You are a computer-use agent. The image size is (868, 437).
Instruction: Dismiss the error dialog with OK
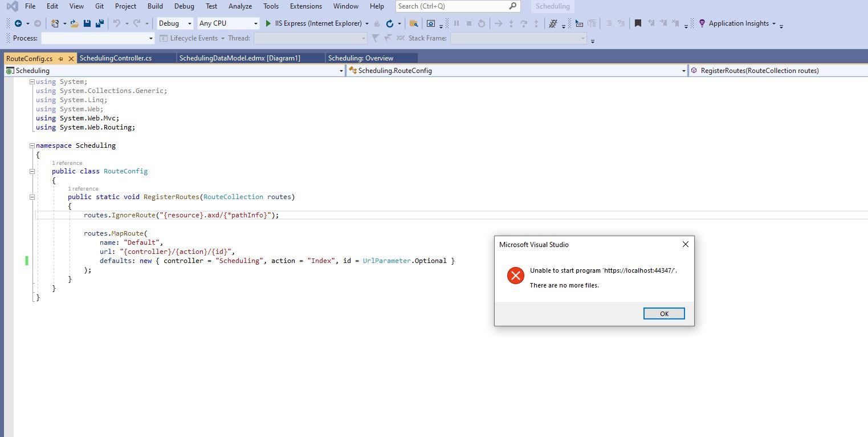(x=663, y=313)
